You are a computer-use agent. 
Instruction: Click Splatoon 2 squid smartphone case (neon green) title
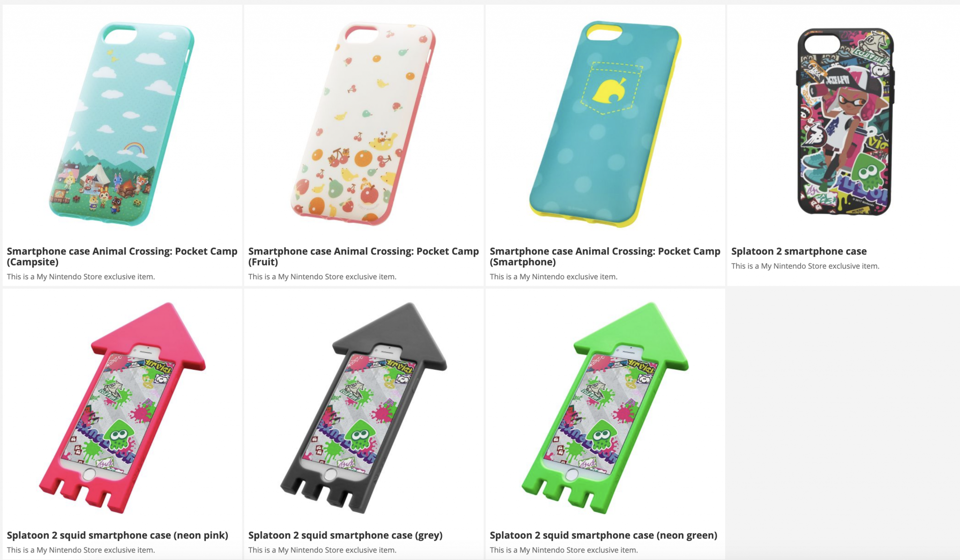603,535
